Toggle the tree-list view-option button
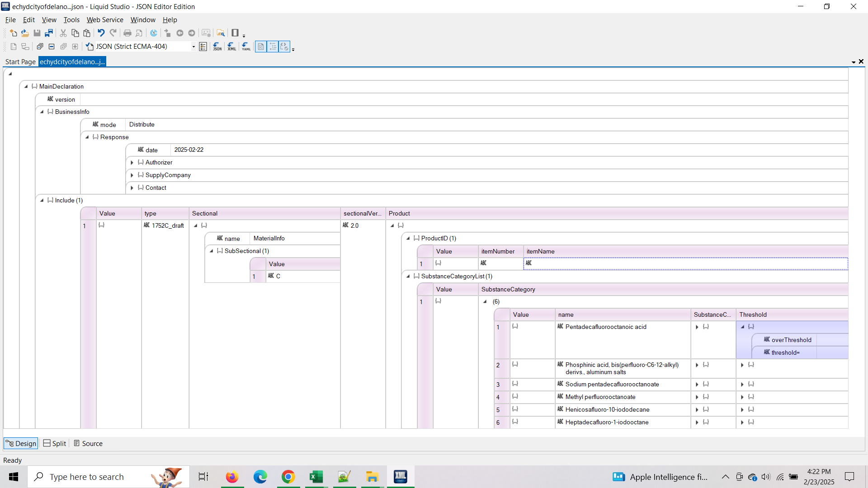 pyautogui.click(x=273, y=47)
